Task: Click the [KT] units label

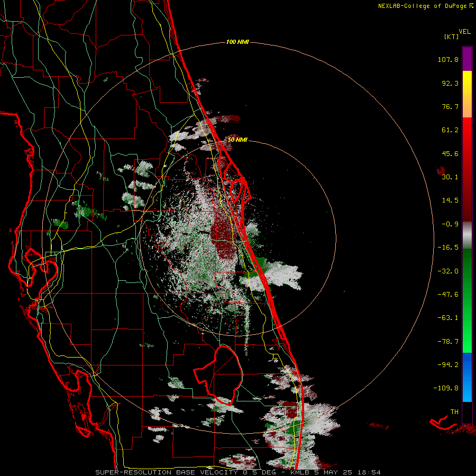Action: 452,36
